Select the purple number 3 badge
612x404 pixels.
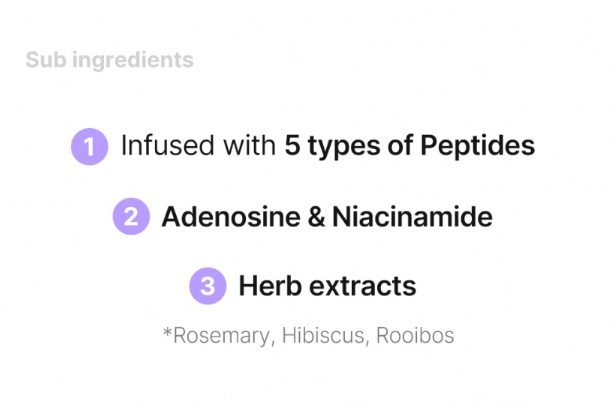(208, 287)
